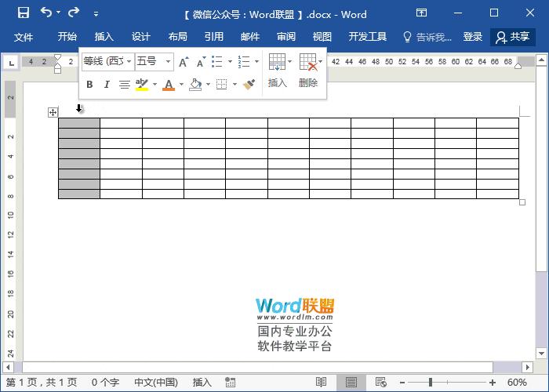Open font color dropdown arrow
The image size is (549, 392).
pos(181,85)
